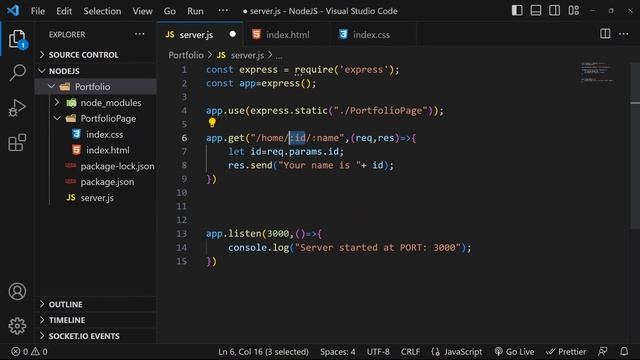Click Prettier in the status bar
This screenshot has width=640, height=360.
click(566, 351)
